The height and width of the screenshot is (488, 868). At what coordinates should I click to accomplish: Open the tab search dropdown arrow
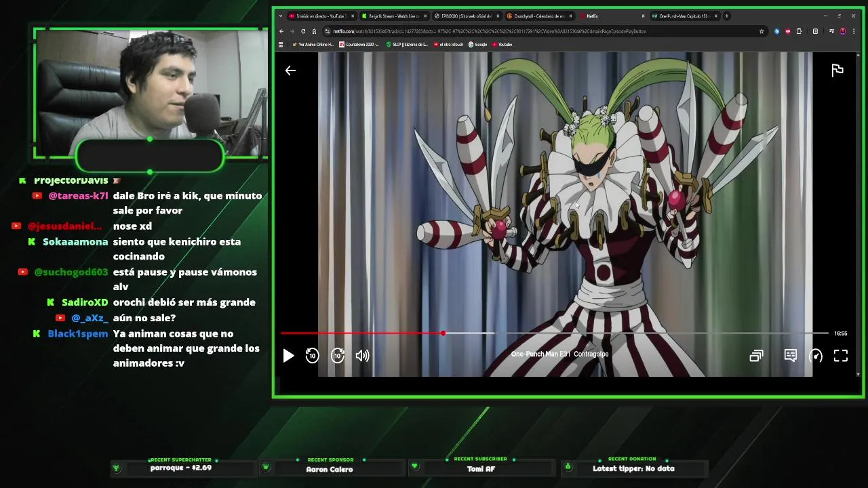pos(281,16)
